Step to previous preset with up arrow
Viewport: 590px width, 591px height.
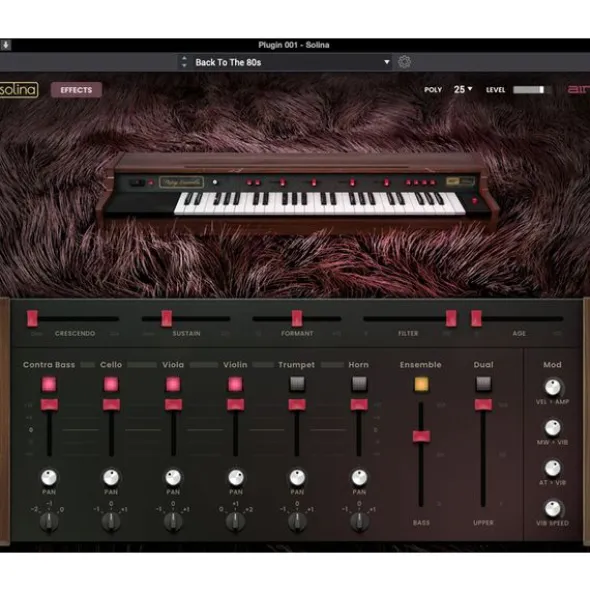point(184,58)
